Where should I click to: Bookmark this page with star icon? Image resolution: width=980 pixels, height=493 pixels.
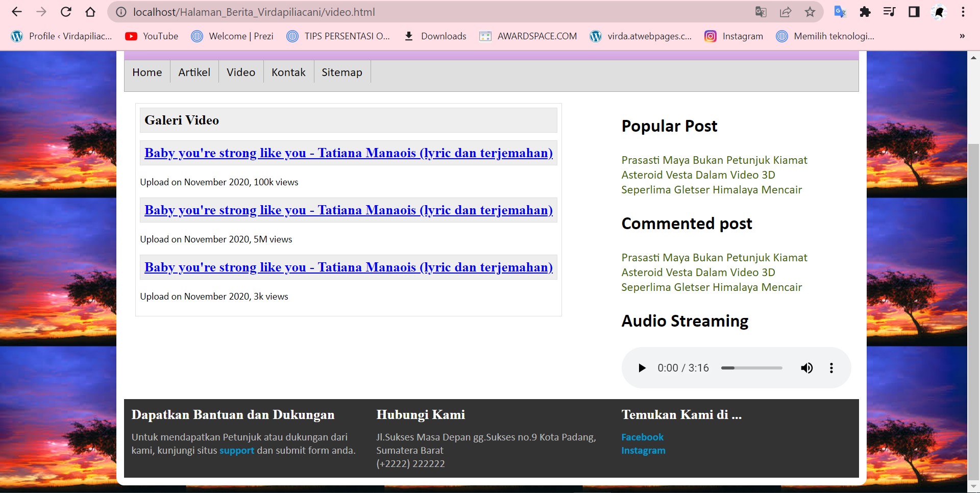click(x=810, y=12)
